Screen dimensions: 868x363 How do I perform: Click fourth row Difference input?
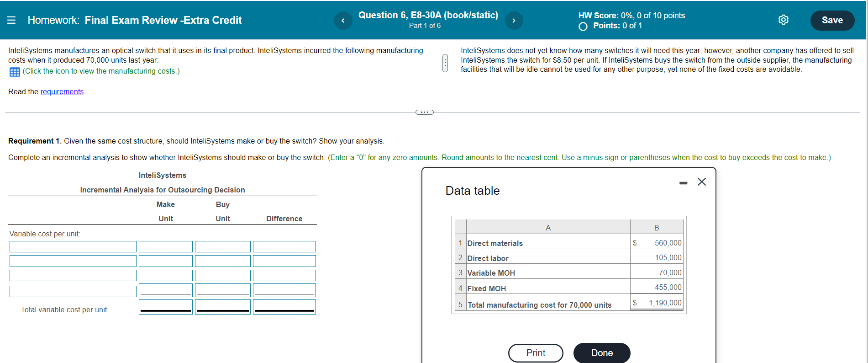284,290
